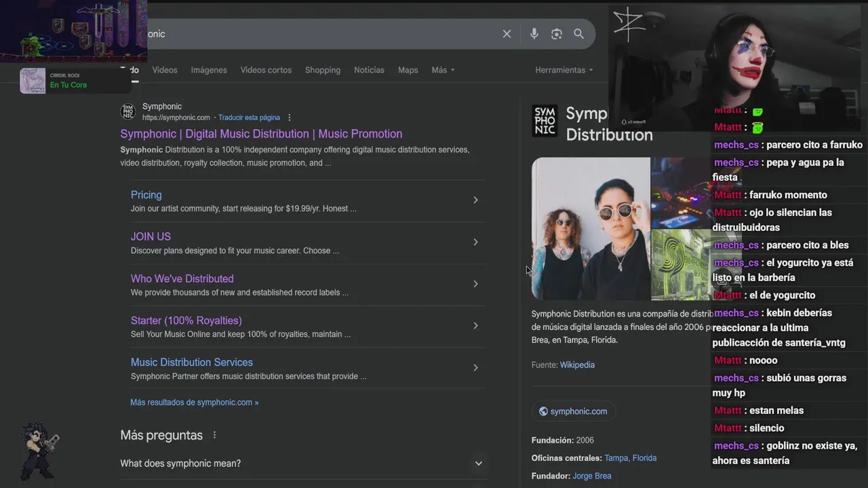Submit search using magnifying glass icon
This screenshot has height=488, width=868.
click(x=579, y=34)
